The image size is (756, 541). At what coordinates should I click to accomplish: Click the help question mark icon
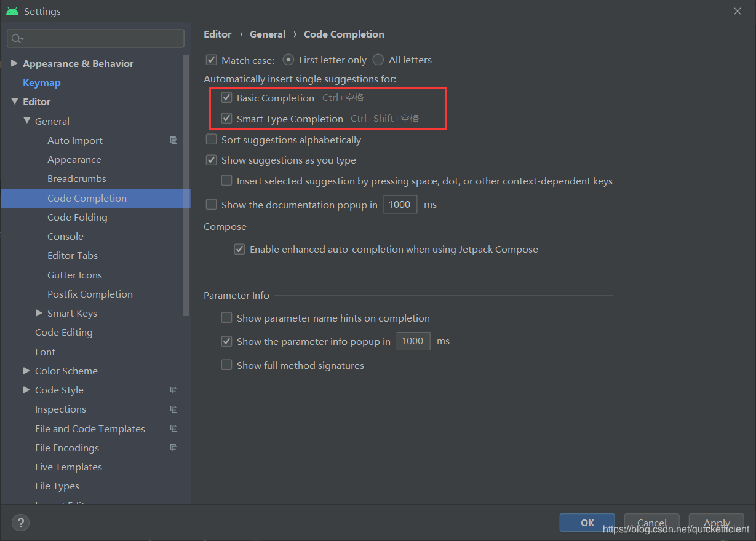[x=20, y=523]
